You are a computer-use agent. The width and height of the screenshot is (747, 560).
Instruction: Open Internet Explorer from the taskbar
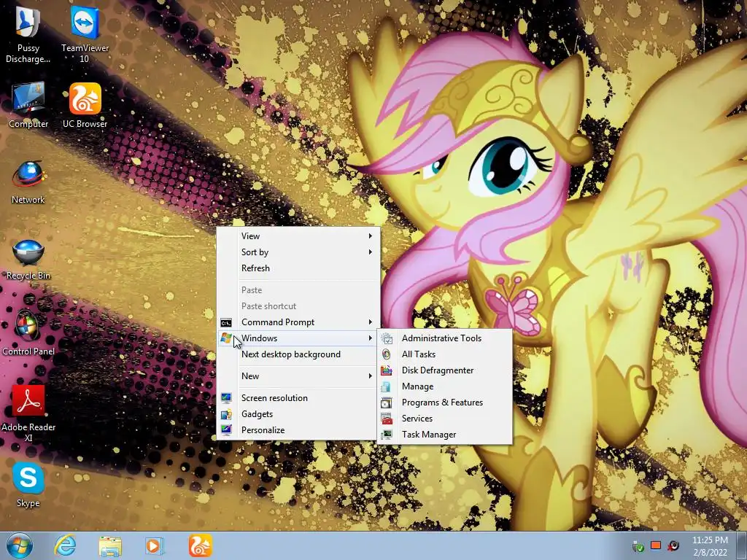click(x=65, y=545)
